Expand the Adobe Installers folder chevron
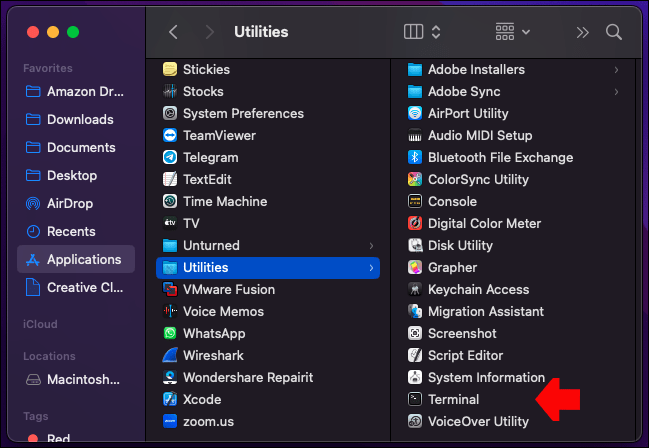The image size is (649, 448). coord(616,69)
